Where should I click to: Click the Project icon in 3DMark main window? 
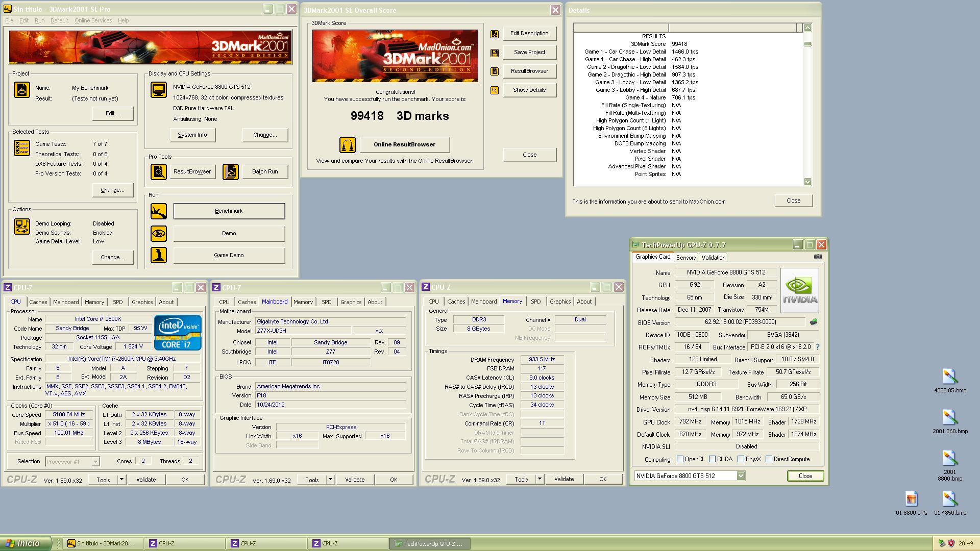pyautogui.click(x=22, y=90)
